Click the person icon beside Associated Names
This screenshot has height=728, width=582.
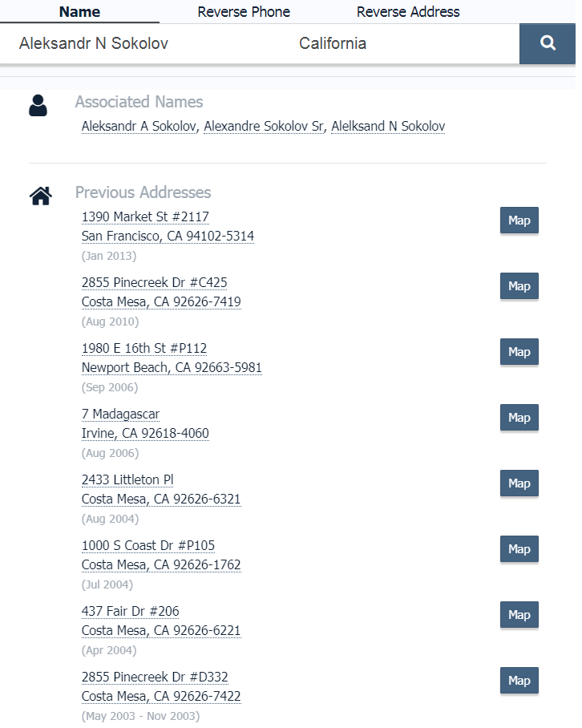(38, 105)
